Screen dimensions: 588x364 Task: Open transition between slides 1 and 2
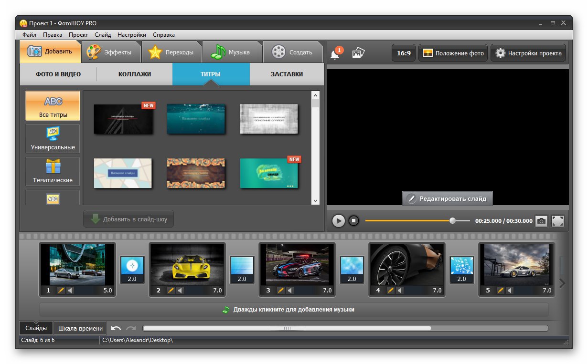(132, 270)
